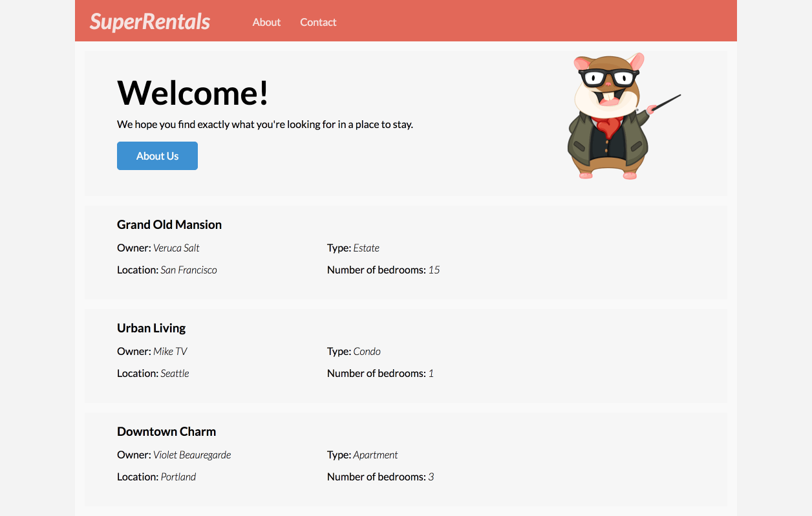Screen dimensions: 812x516
Task: Click the About Us button
Action: pyautogui.click(x=157, y=156)
